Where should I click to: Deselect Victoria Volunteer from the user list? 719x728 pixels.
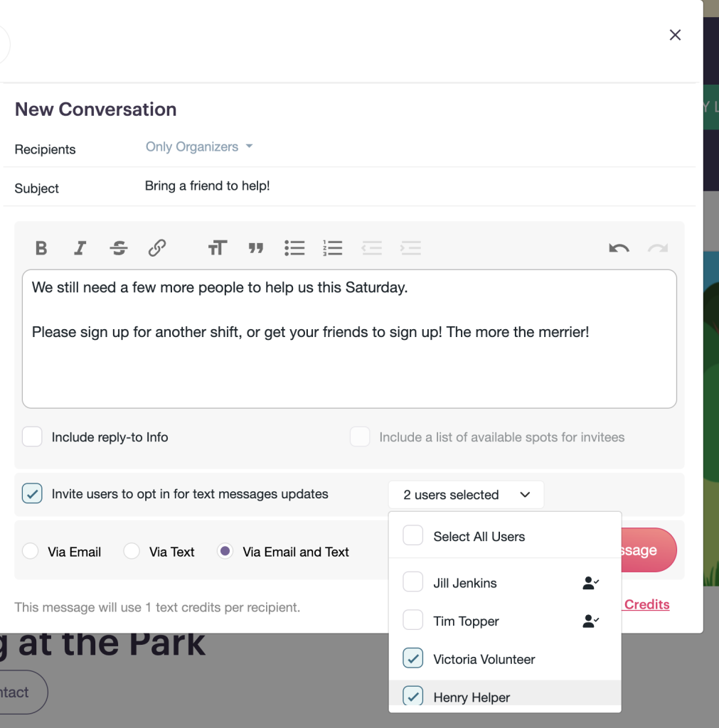pyautogui.click(x=413, y=659)
